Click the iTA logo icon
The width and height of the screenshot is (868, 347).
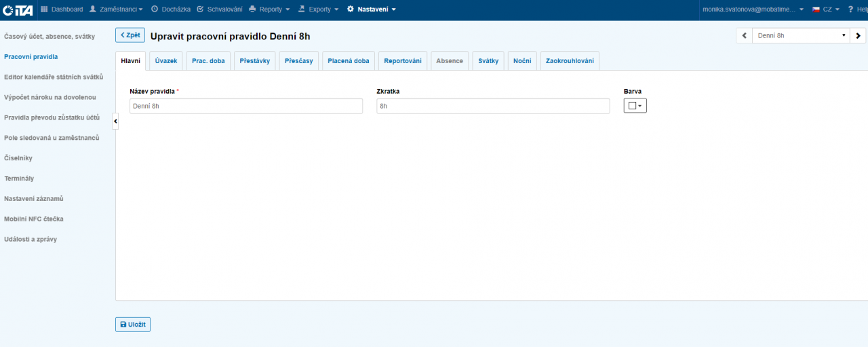pyautogui.click(x=17, y=10)
